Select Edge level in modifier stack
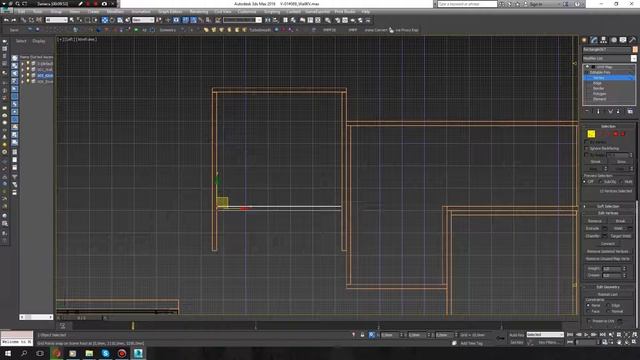The image size is (640, 360). click(597, 83)
